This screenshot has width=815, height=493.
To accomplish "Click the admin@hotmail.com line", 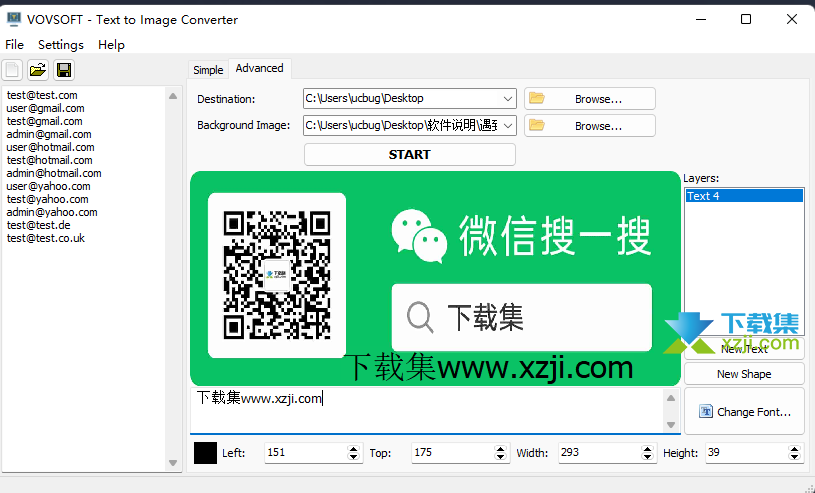I will click(54, 173).
